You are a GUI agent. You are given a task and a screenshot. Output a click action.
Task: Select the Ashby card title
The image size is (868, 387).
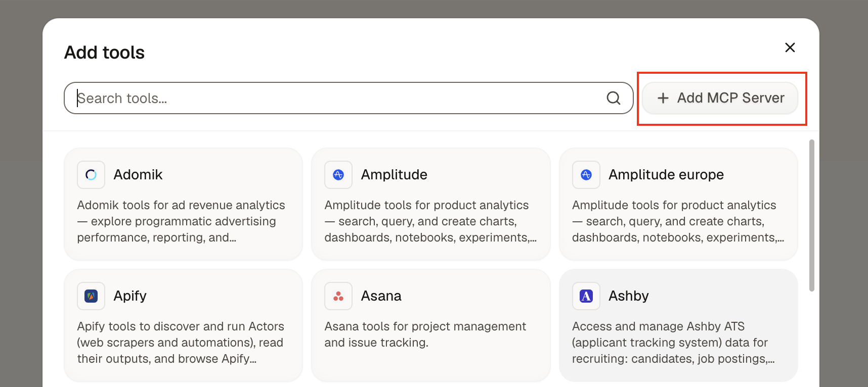tap(629, 296)
